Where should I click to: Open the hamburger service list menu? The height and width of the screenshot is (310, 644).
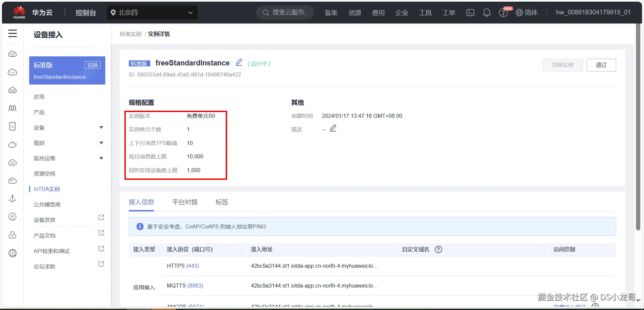pos(12,34)
